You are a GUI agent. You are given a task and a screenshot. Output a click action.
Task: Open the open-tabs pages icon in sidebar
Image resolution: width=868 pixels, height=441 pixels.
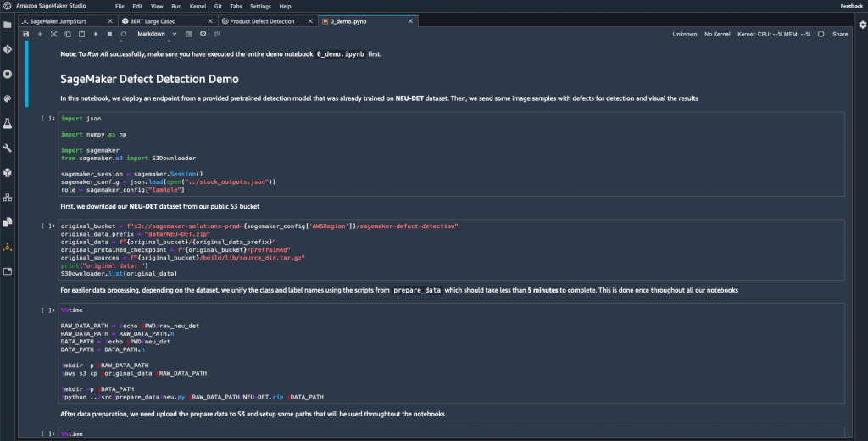click(x=7, y=222)
